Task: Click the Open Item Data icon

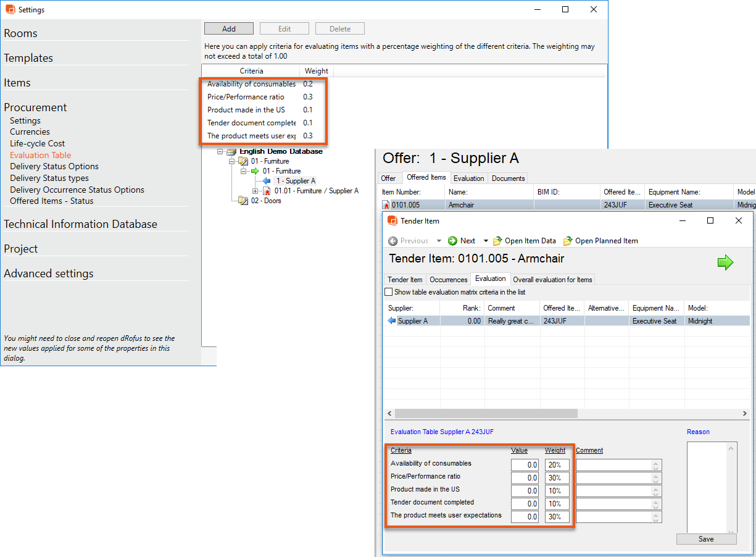Action: click(x=497, y=241)
